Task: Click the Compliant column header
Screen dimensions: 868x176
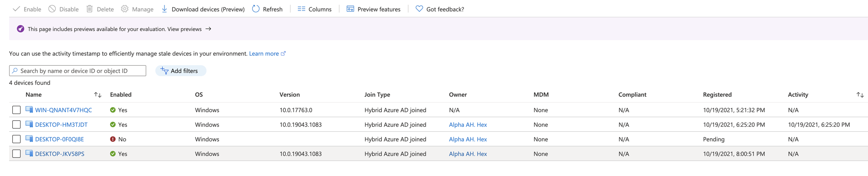Action: coord(632,95)
